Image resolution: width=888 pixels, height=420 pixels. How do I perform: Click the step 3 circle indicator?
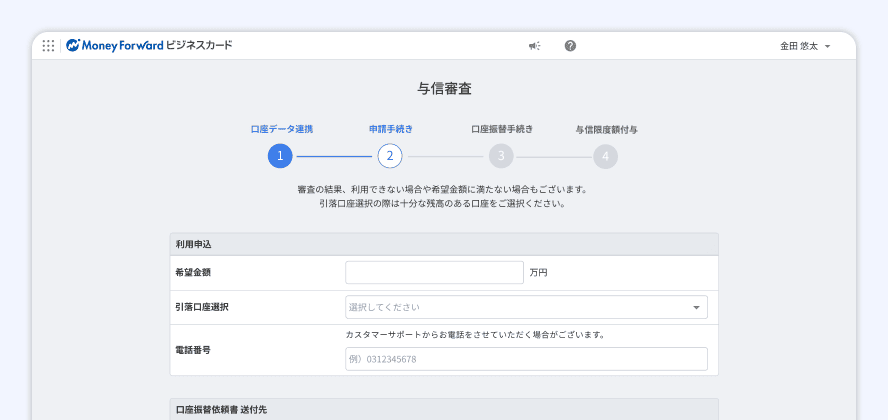tap(501, 156)
